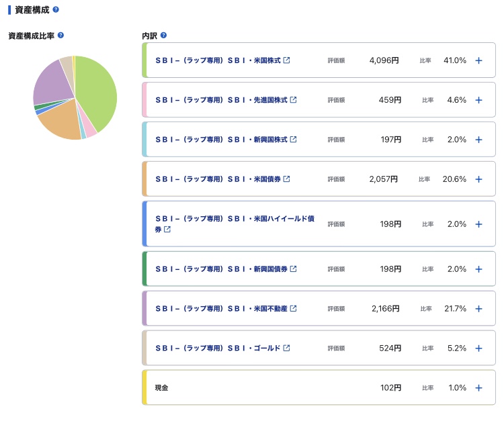Click the 現金 row label
The image size is (504, 421).
161,387
